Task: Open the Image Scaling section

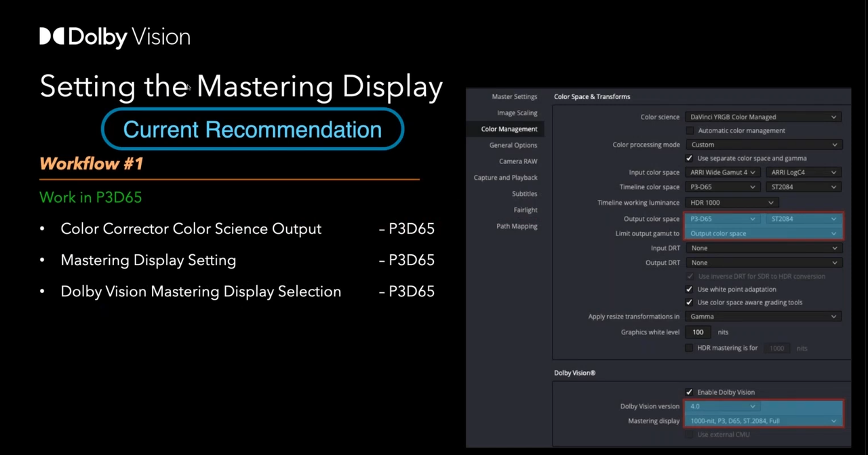Action: (517, 113)
